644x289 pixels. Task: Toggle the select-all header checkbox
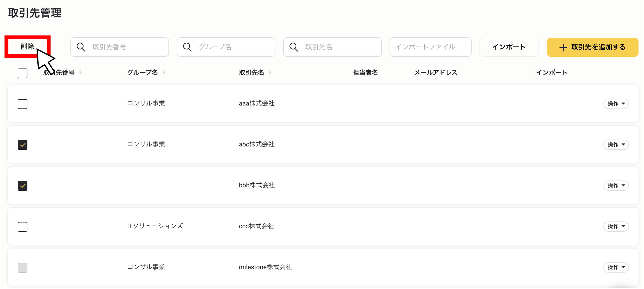click(22, 73)
